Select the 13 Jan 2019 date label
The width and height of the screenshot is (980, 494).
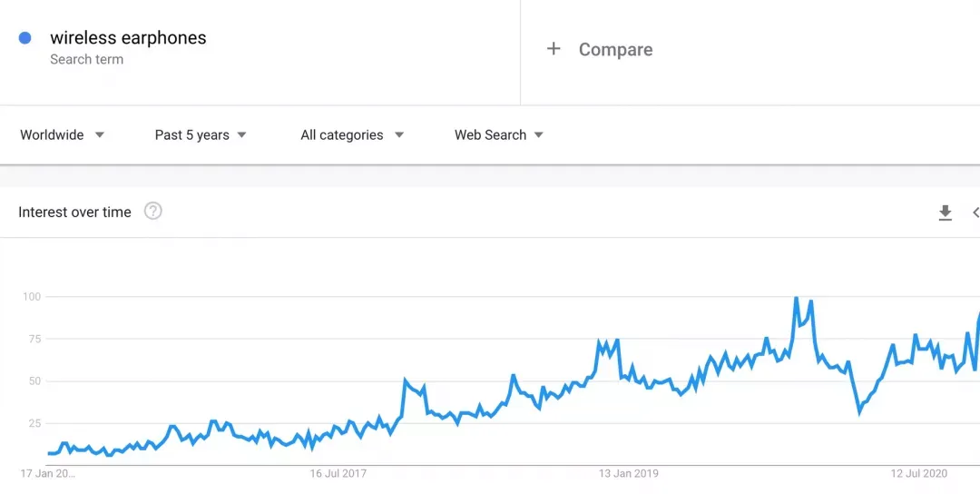tap(628, 473)
